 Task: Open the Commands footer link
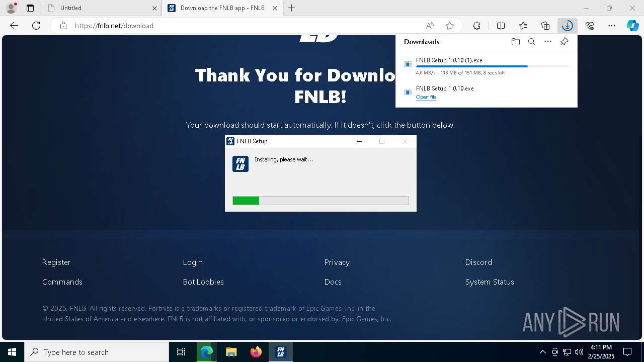coord(62,282)
